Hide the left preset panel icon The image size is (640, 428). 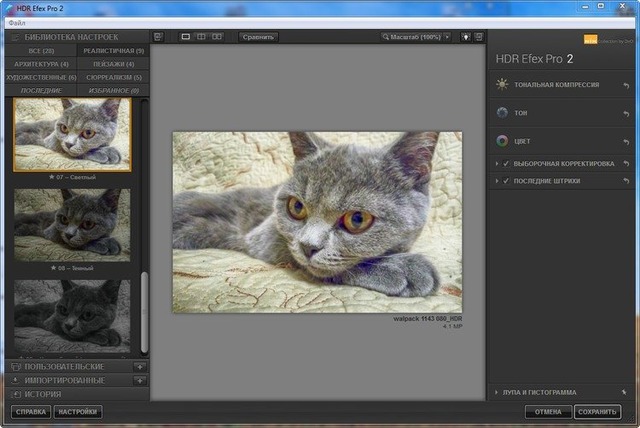pos(157,37)
